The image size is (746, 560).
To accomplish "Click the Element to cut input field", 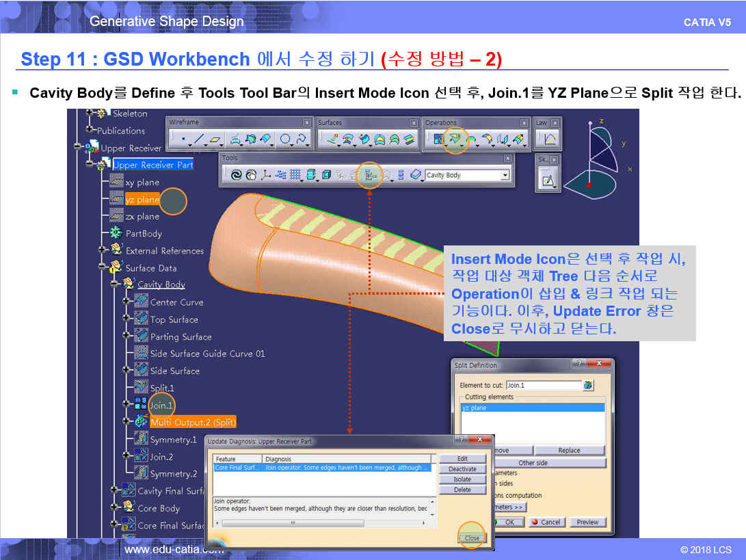I will tap(544, 386).
